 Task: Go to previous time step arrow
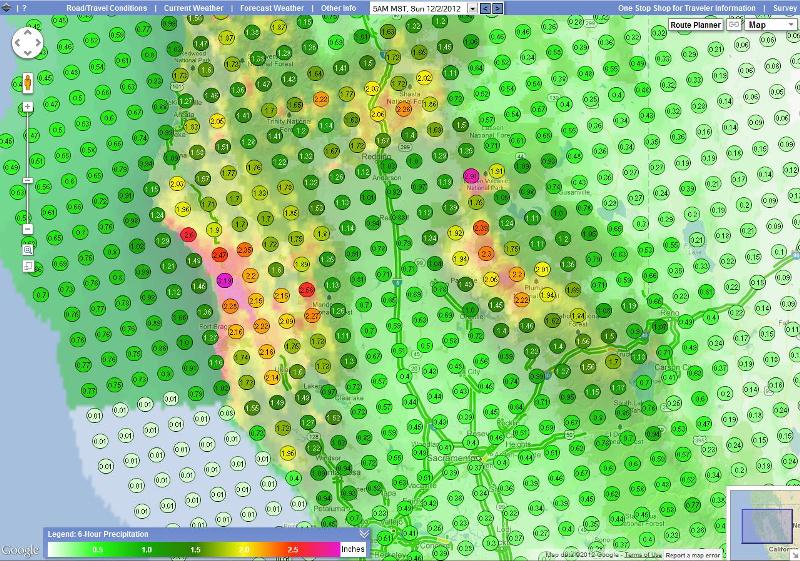(485, 8)
